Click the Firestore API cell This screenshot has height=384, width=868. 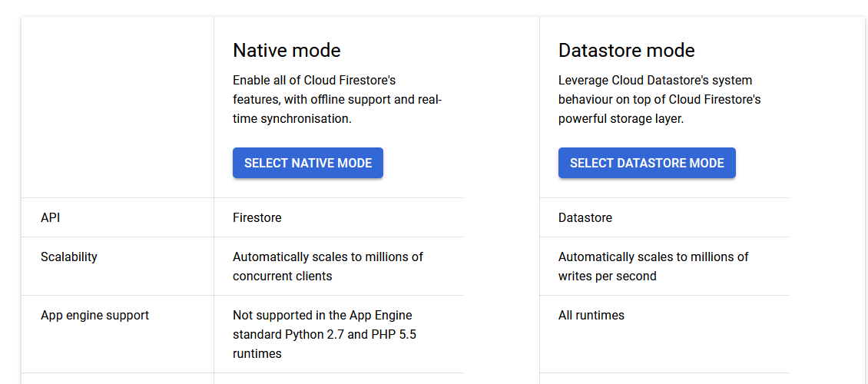257,217
